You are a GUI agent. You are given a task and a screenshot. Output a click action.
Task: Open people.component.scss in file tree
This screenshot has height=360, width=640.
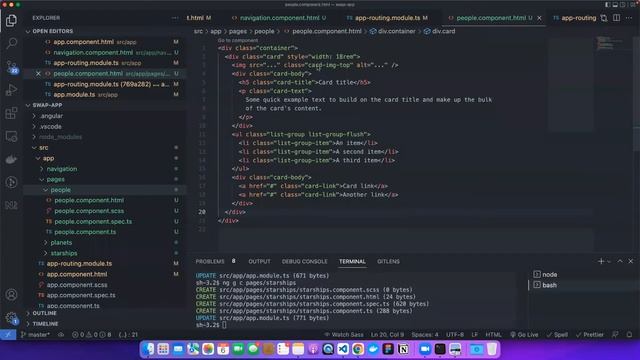tap(89, 211)
